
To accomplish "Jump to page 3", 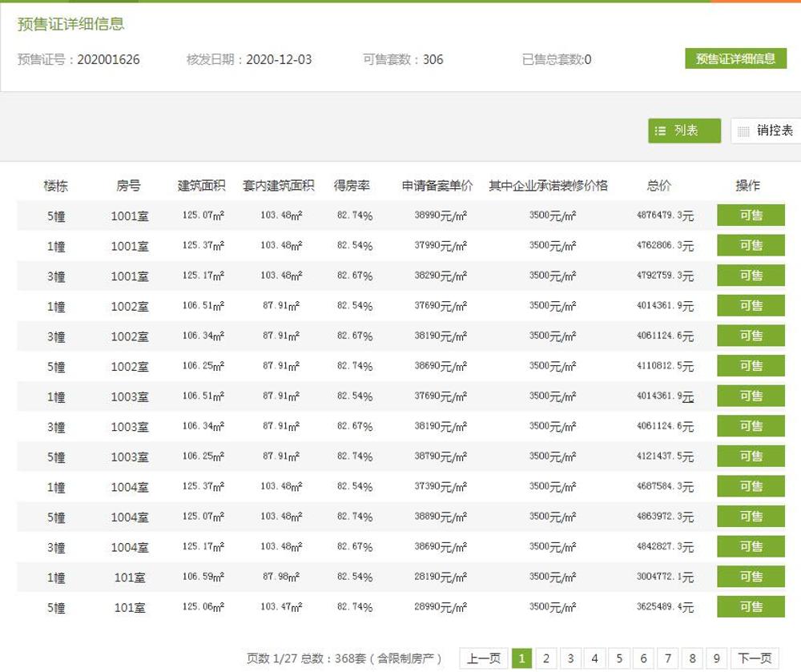I will point(570,658).
